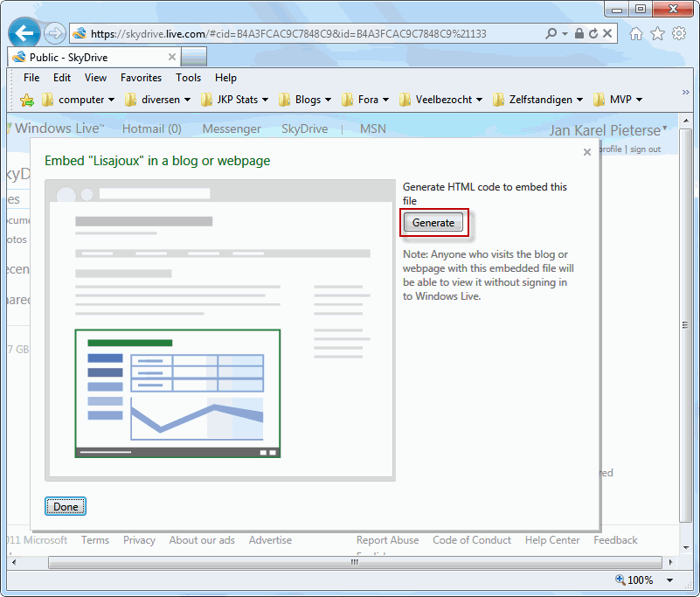The image size is (700, 597).
Task: Click the Stop loading X icon in address bar
Action: 607,33
